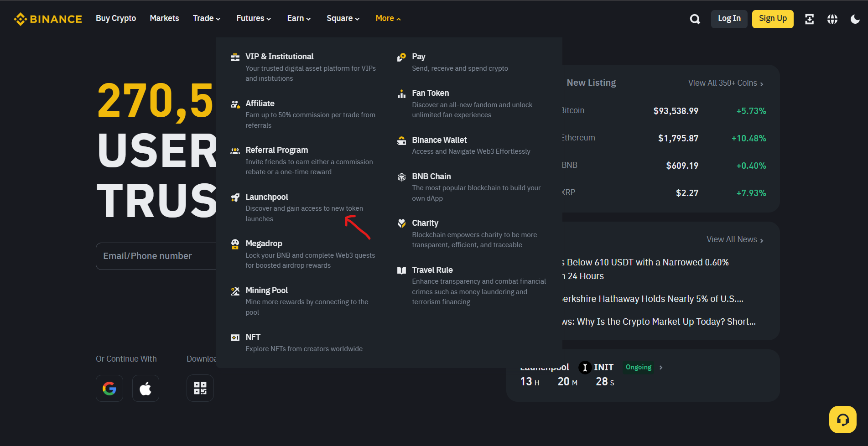
Task: Open the QR code download button
Action: [200, 389]
